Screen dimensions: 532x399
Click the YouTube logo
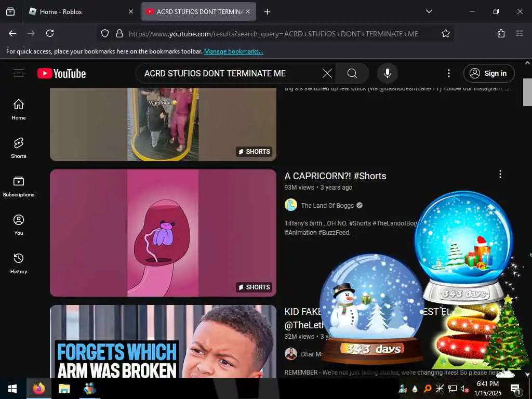[62, 73]
